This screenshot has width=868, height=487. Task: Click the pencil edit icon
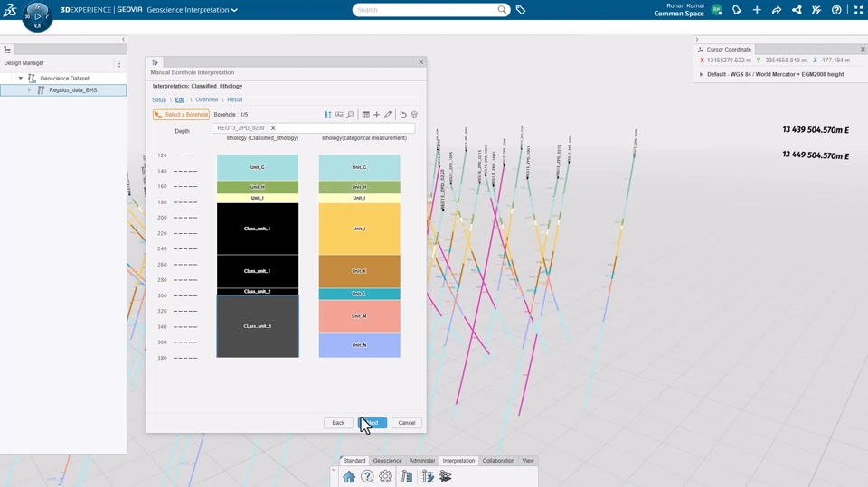click(x=388, y=115)
